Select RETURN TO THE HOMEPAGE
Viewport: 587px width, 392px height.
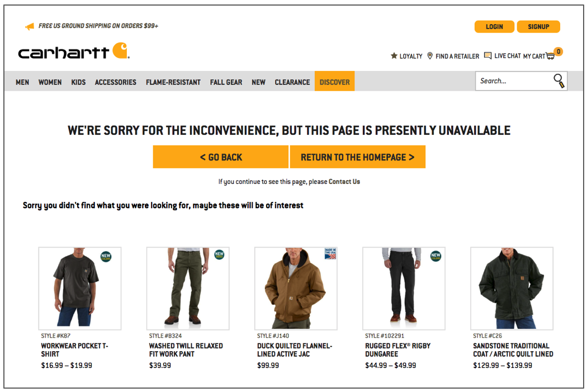(x=357, y=157)
